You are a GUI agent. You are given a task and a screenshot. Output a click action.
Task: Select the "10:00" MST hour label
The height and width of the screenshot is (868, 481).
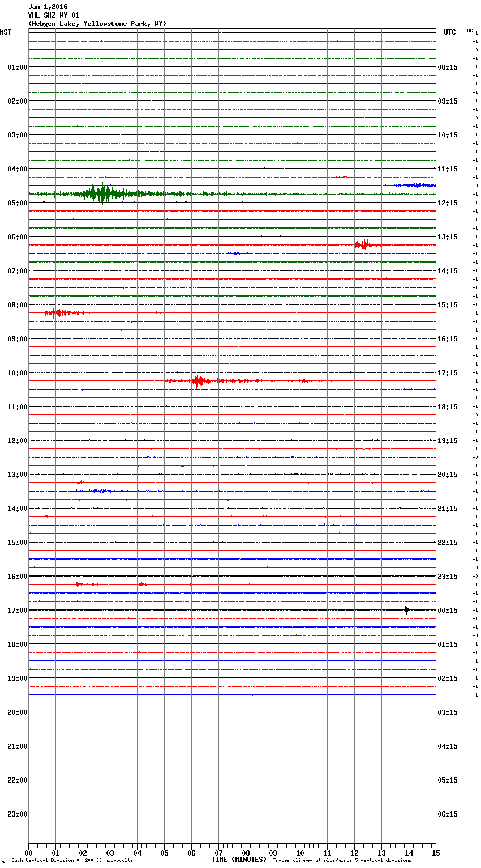18,373
